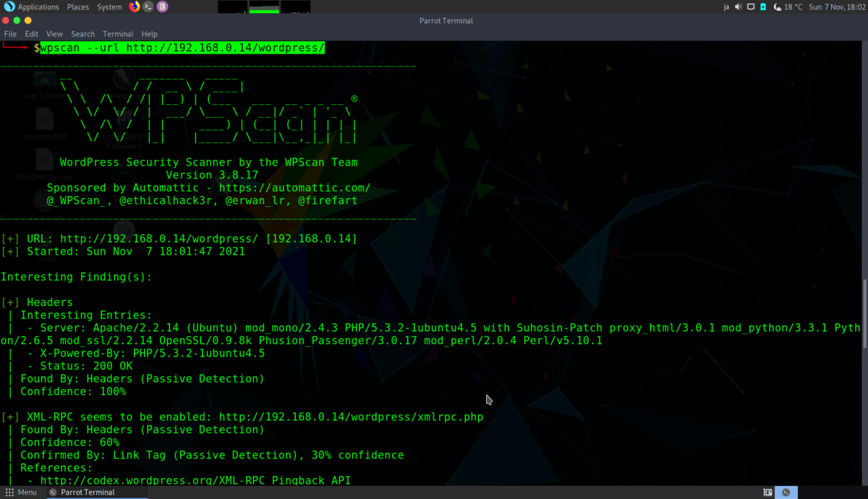Viewport: 868px width, 499px height.
Task: Click the '@_WPScan_, @ethicalhack3r' credits line
Action: [202, 200]
